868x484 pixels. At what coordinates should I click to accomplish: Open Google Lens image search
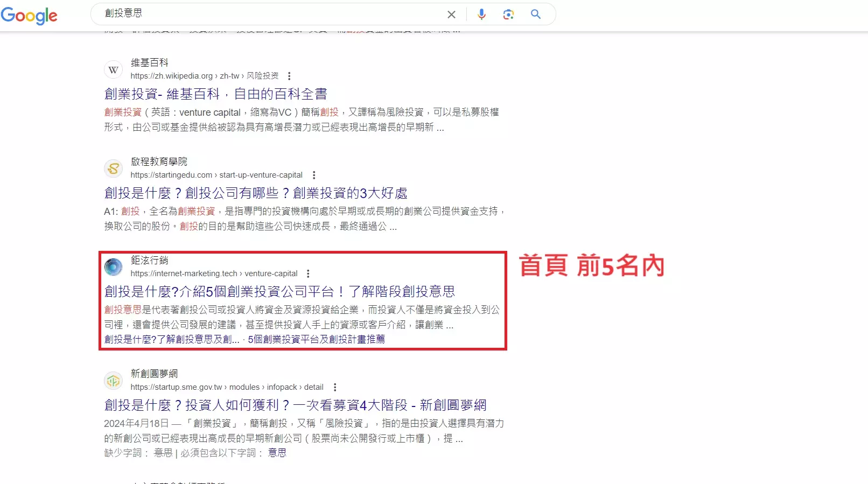point(508,15)
